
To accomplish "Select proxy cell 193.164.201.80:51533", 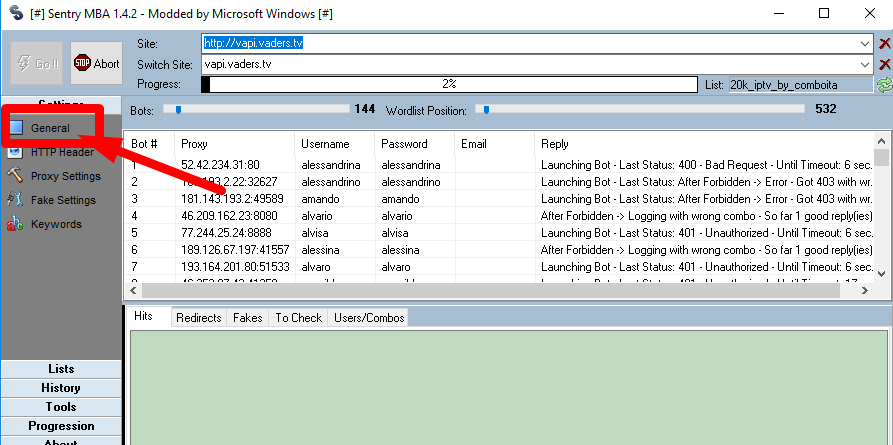I will click(x=235, y=267).
